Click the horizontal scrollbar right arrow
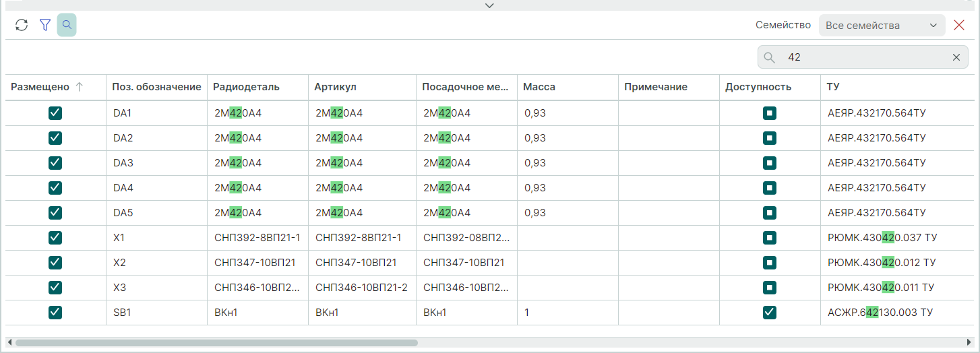The width and height of the screenshot is (980, 353). [969, 342]
